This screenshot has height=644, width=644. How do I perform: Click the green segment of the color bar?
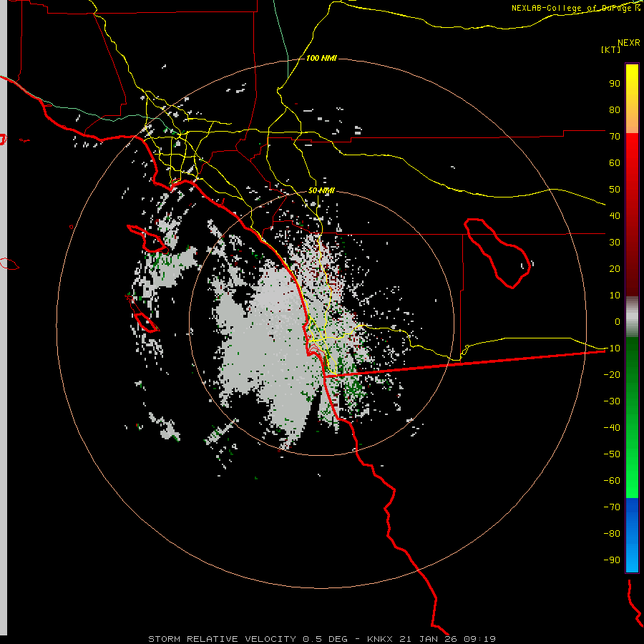click(x=632, y=417)
